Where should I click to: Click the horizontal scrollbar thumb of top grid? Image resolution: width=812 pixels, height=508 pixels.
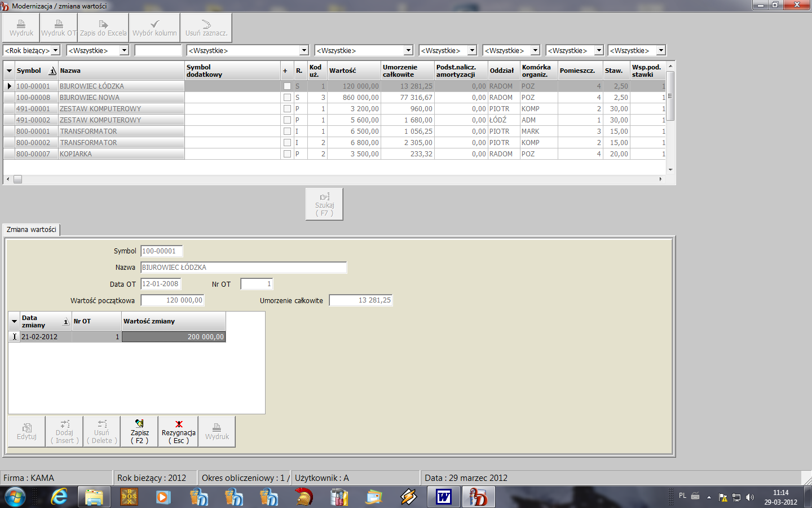tap(17, 179)
